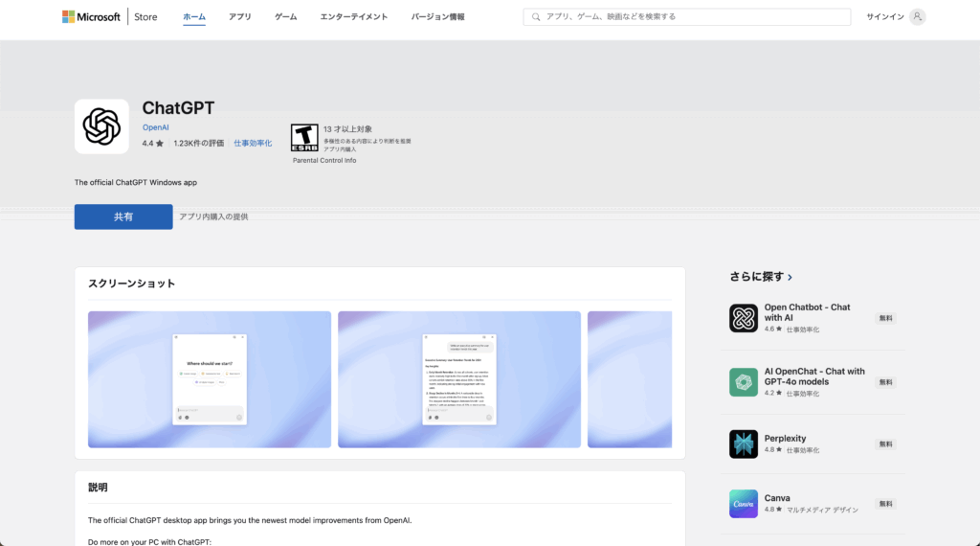The height and width of the screenshot is (546, 980).
Task: Open the Perplexity app title
Action: coord(785,439)
